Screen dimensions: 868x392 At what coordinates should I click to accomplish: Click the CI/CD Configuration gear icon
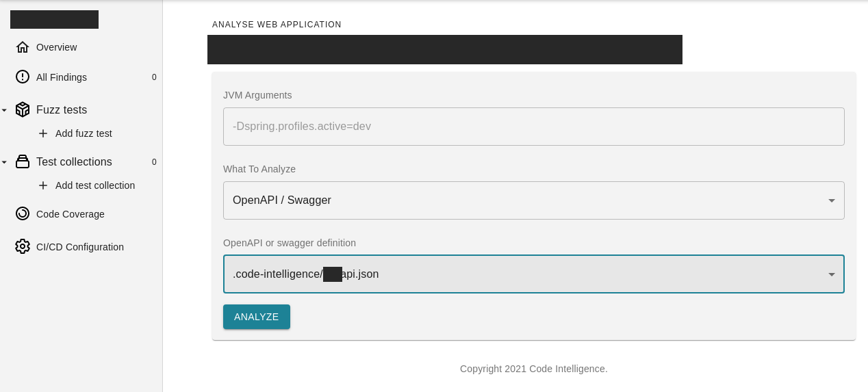(23, 247)
